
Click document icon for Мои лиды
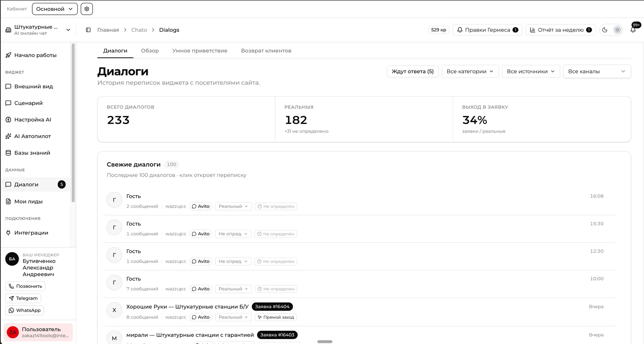pyautogui.click(x=8, y=202)
